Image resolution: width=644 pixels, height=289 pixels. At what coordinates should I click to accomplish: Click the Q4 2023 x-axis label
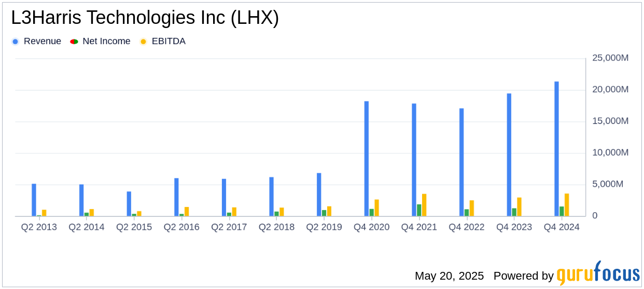click(514, 227)
